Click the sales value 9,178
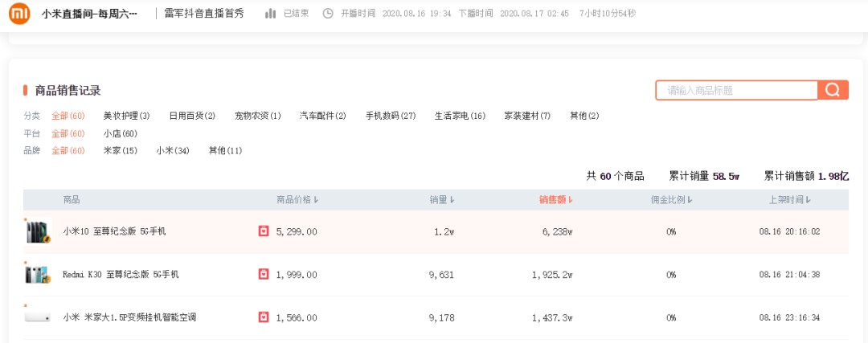868x343 pixels. click(442, 317)
